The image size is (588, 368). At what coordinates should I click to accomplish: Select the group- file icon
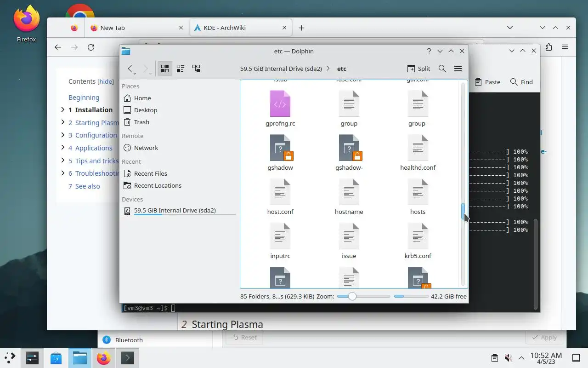tap(418, 103)
